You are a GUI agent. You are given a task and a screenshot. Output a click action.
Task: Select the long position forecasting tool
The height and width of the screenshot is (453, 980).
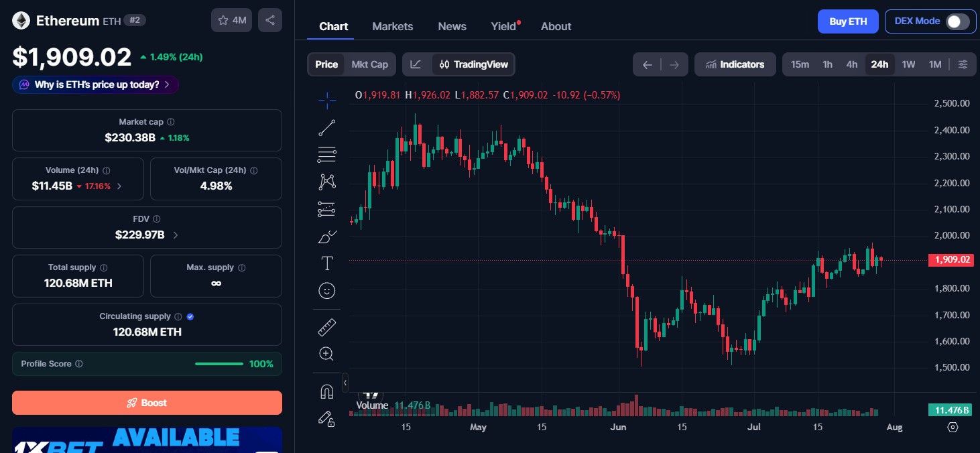(327, 209)
